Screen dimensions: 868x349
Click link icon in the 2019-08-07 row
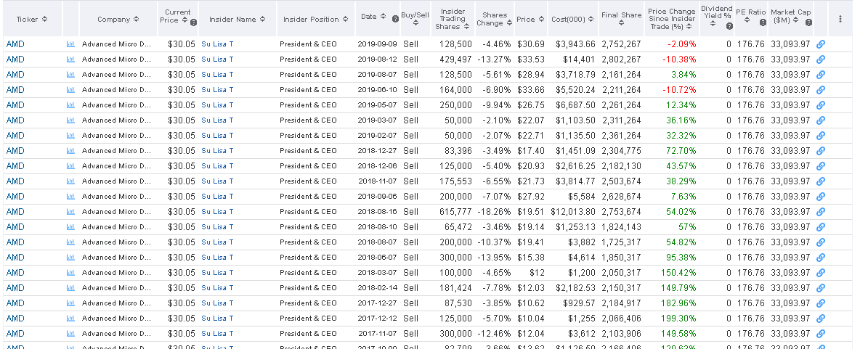tap(821, 75)
